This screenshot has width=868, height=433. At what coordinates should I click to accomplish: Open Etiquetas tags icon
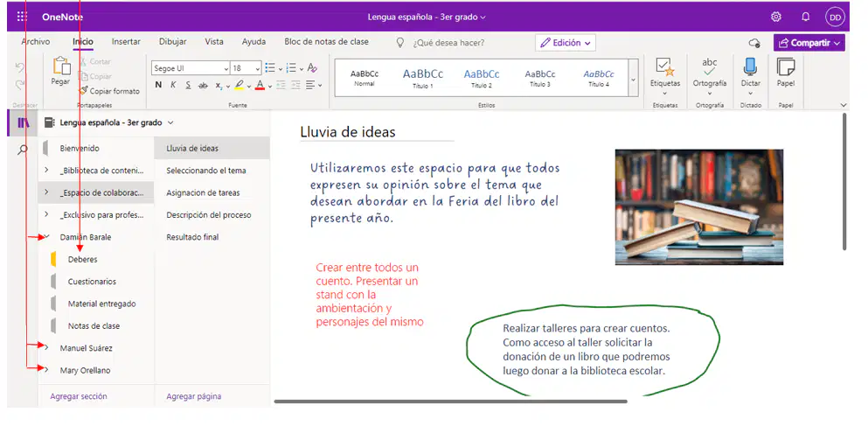pyautogui.click(x=665, y=68)
